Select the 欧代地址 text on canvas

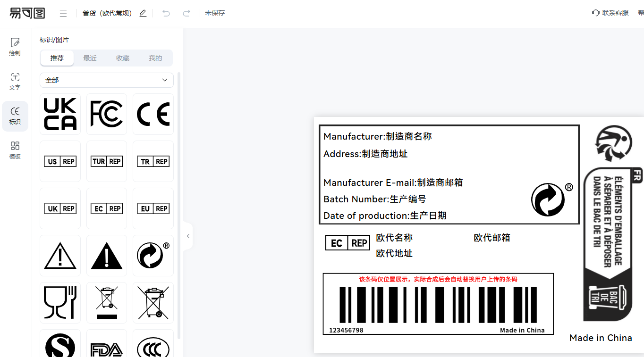click(x=394, y=253)
